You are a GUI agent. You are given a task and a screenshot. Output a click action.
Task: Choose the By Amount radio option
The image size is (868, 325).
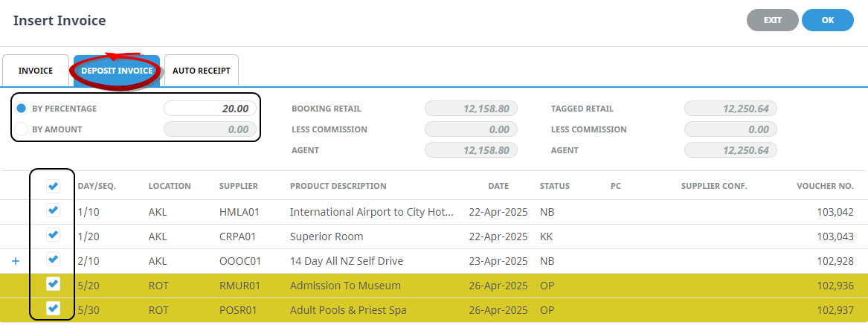pos(22,129)
